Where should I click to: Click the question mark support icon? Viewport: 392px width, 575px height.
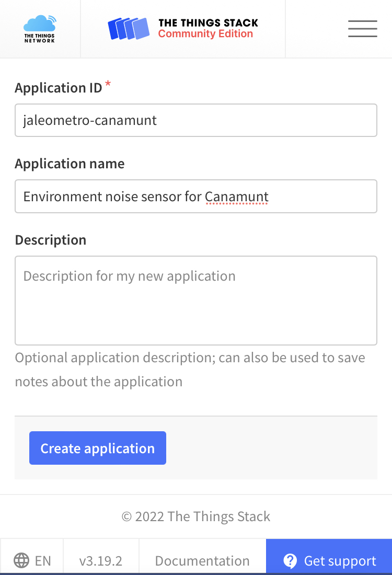point(290,561)
